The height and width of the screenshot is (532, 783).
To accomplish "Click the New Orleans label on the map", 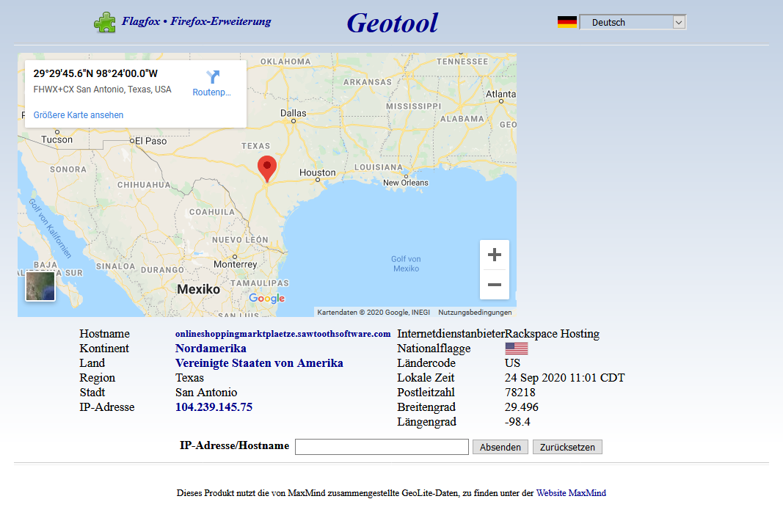I will click(406, 183).
